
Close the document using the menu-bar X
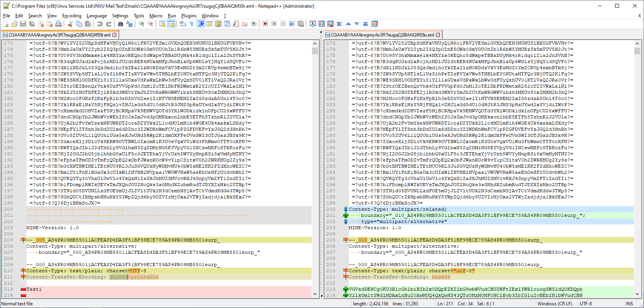[x=639, y=16]
